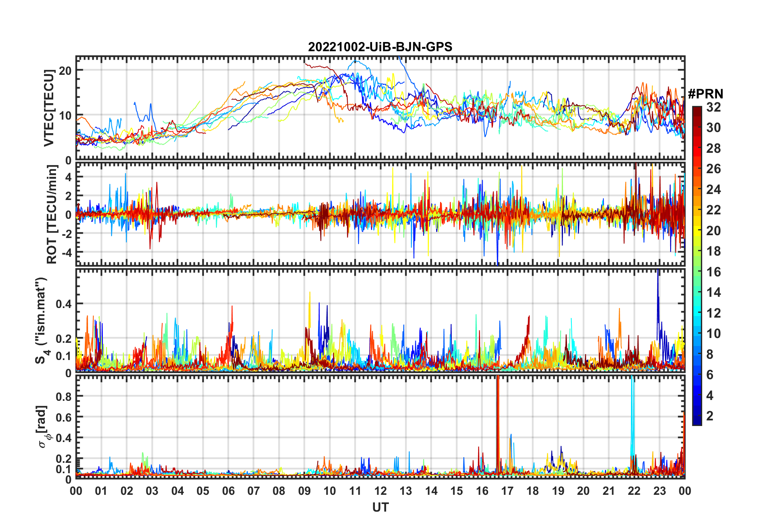Click the σφ[rad] y-axis label

click(x=42, y=426)
